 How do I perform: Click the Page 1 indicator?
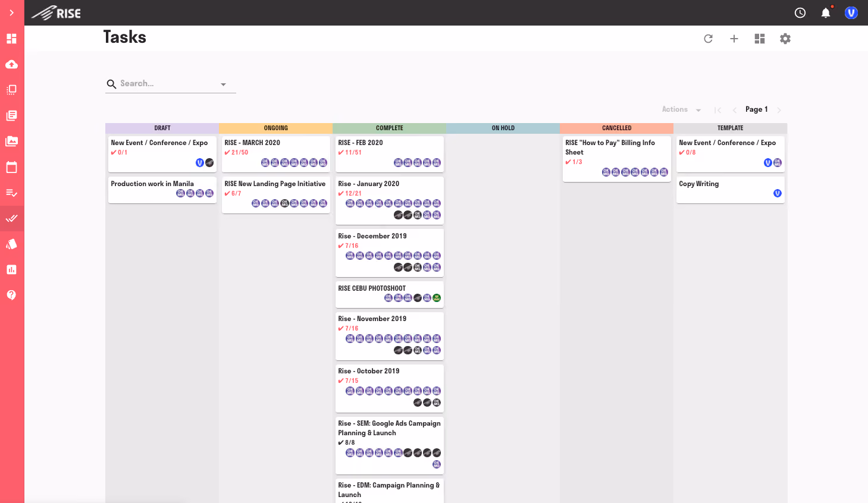(x=757, y=109)
